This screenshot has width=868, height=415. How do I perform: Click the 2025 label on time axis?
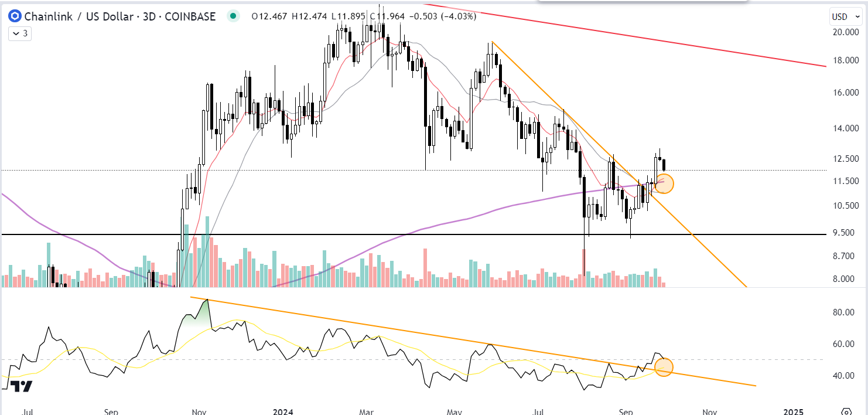[x=794, y=411]
